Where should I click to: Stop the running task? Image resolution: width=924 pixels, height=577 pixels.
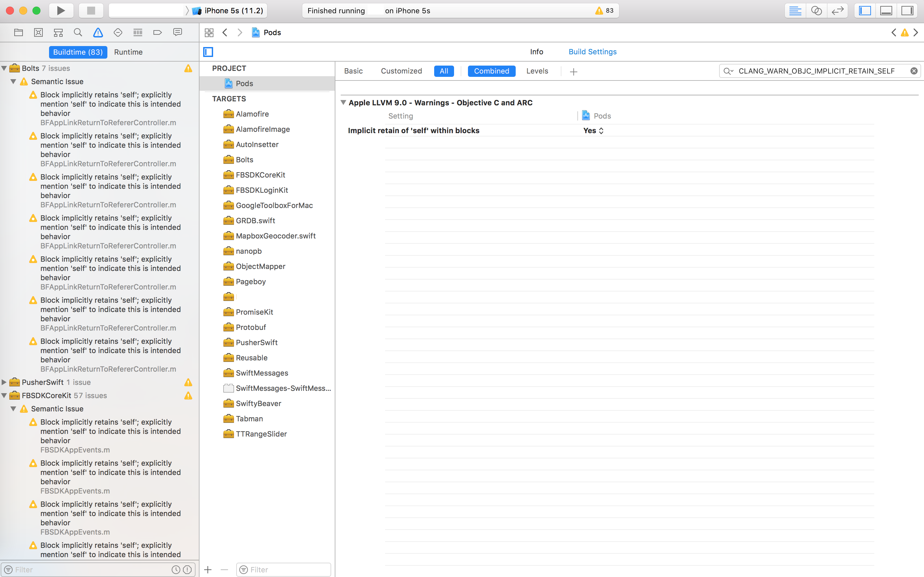tap(91, 11)
